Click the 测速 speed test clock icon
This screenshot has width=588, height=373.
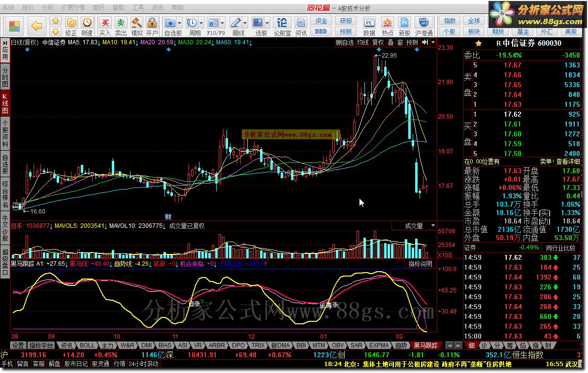pos(87,26)
